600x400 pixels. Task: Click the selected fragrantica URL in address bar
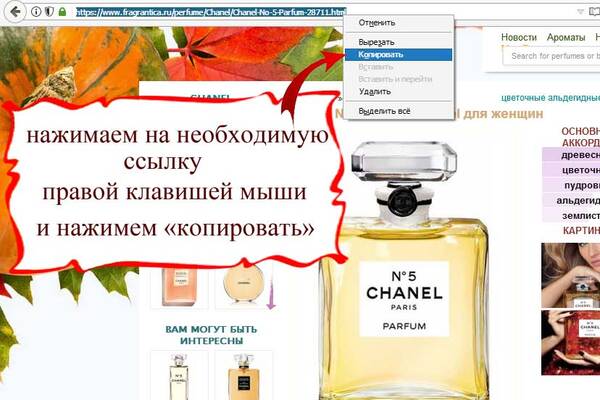click(210, 12)
